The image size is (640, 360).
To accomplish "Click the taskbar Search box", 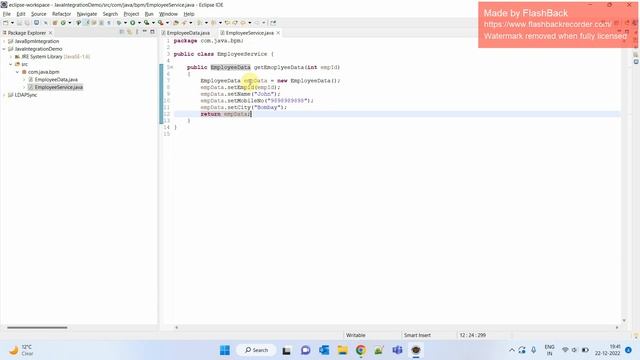I will [x=256, y=350].
